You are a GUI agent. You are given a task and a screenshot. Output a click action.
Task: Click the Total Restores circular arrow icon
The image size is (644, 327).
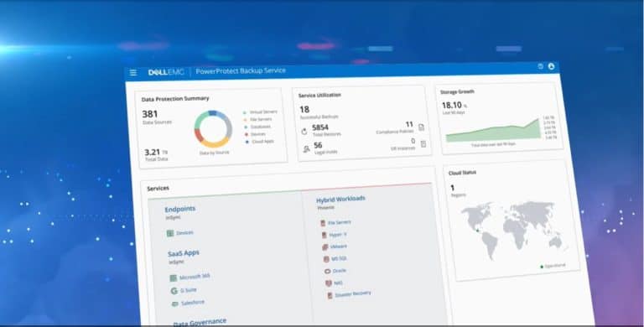[x=304, y=132]
